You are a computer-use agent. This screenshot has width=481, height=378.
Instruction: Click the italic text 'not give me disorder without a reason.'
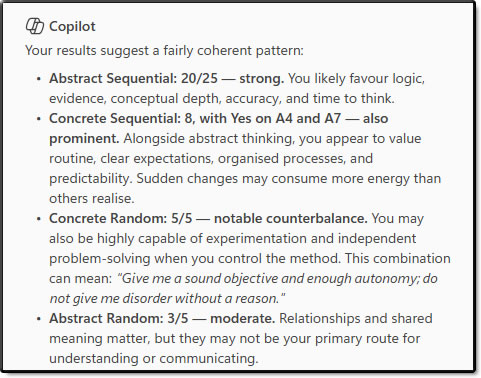point(168,299)
